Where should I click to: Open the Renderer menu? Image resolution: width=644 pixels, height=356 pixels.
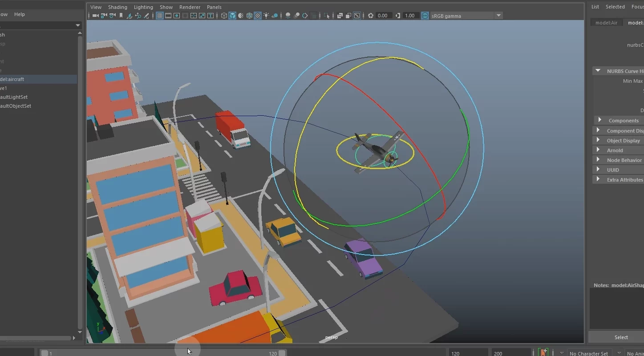[x=190, y=7]
